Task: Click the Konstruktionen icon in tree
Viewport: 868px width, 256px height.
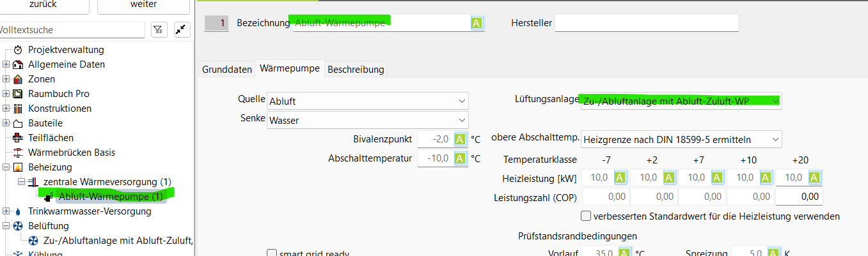Action: point(18,109)
